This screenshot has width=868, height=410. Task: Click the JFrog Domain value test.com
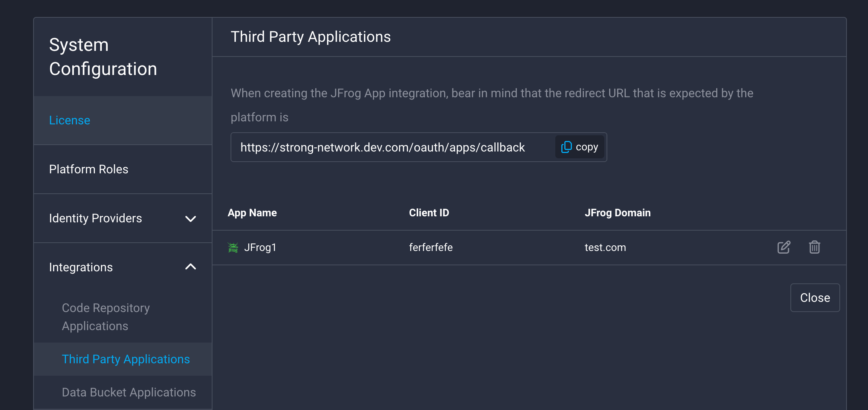[605, 247]
